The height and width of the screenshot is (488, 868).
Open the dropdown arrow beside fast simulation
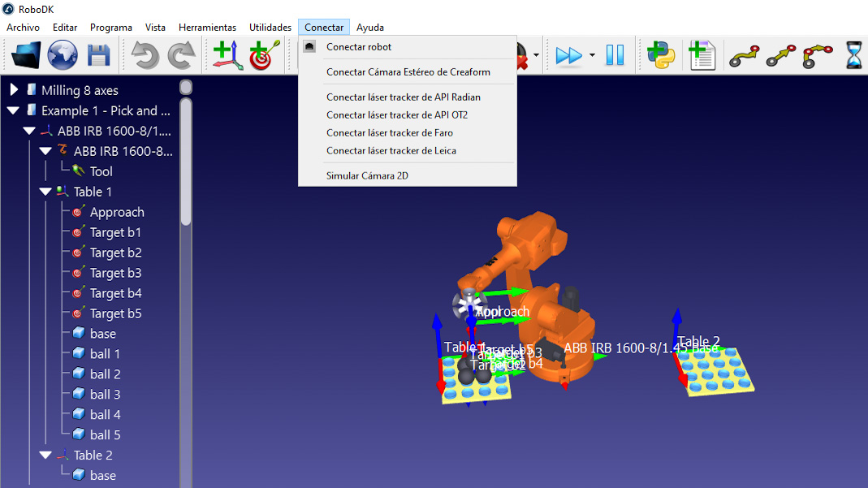(x=592, y=55)
